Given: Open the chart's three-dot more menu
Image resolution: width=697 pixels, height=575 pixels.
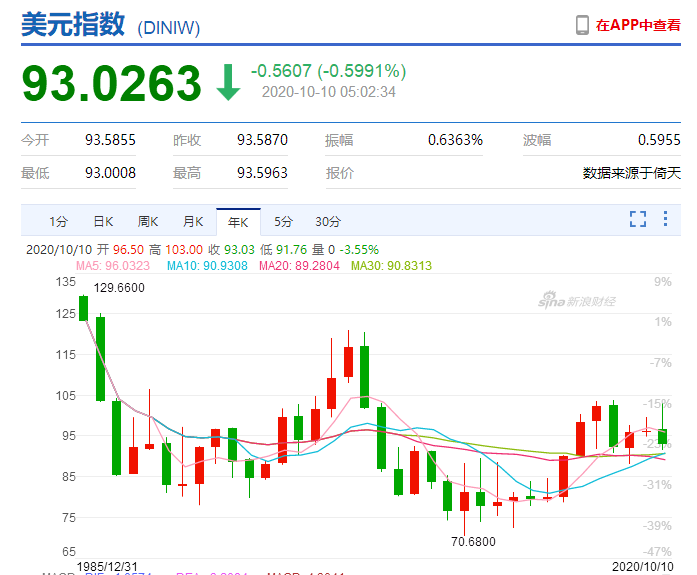Looking at the screenshot, I should [666, 220].
